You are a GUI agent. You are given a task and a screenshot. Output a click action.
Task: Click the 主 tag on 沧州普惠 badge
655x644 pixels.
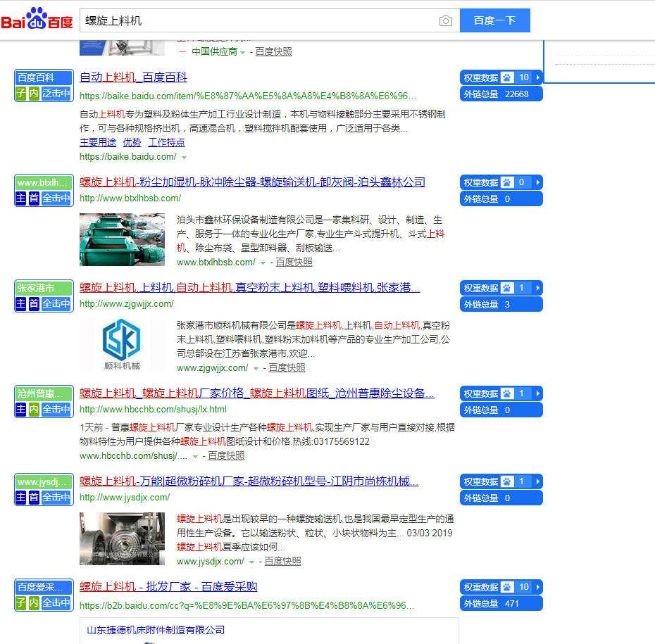[x=20, y=409]
